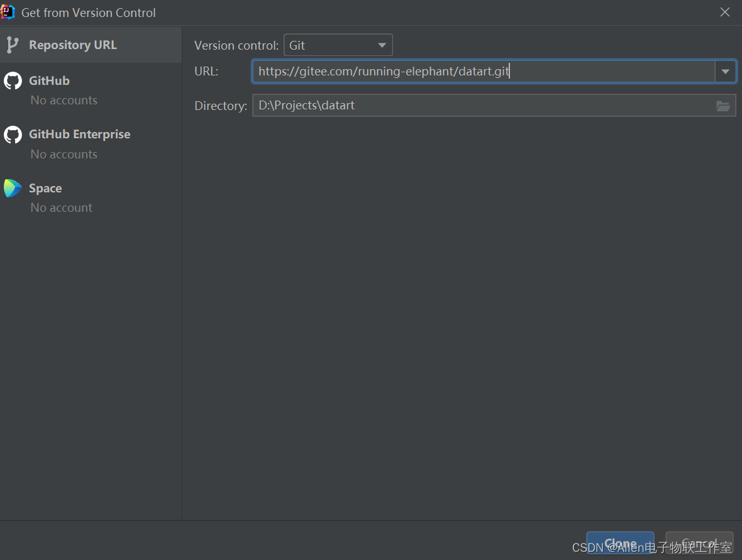Click 'No accounts' text under GitHub

pyautogui.click(x=64, y=101)
